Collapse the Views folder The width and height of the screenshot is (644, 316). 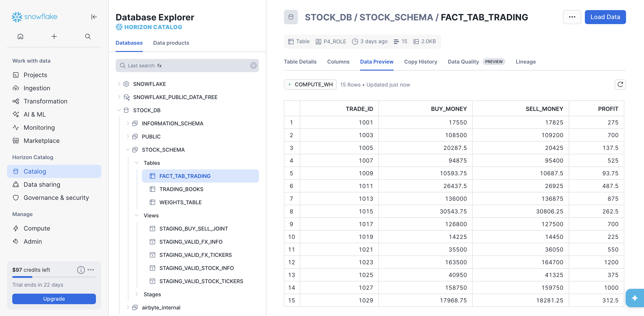[136, 215]
